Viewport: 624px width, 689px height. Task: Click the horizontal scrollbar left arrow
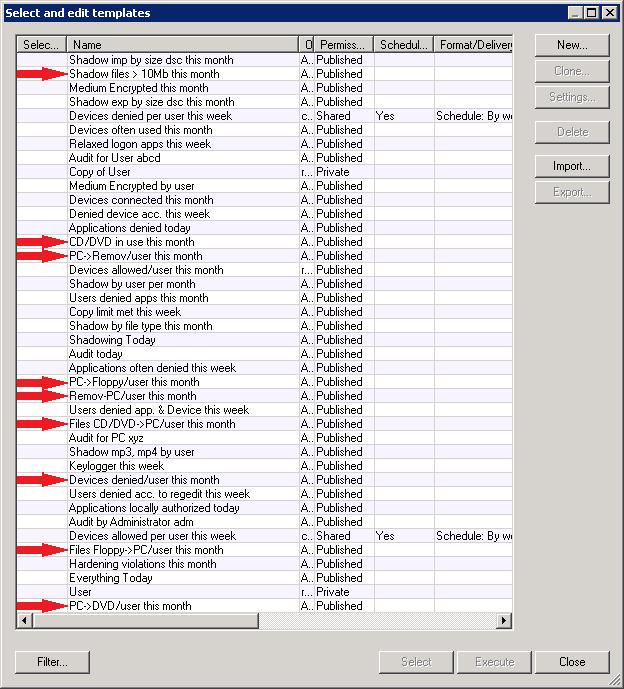pos(24,620)
